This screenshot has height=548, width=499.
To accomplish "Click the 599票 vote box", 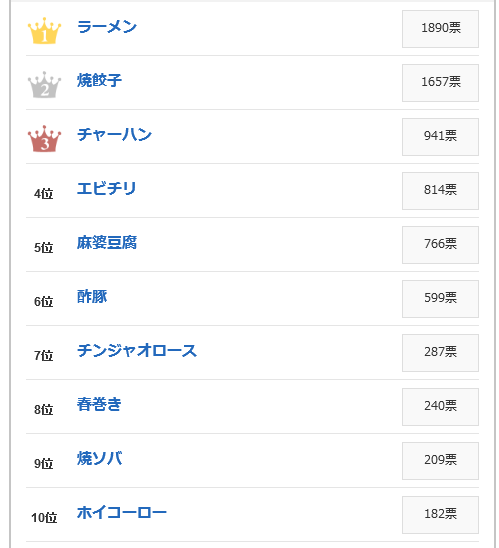I will pyautogui.click(x=440, y=299).
